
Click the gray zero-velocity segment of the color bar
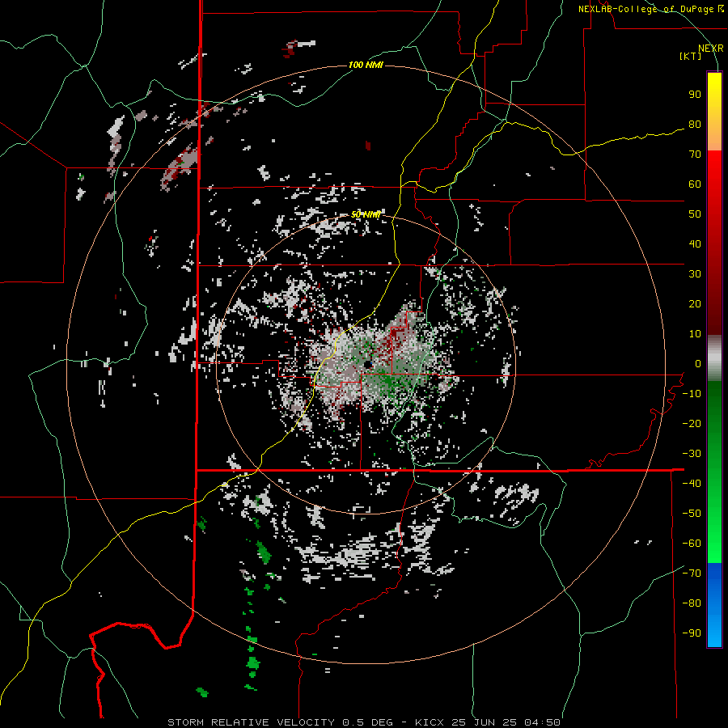click(714, 358)
